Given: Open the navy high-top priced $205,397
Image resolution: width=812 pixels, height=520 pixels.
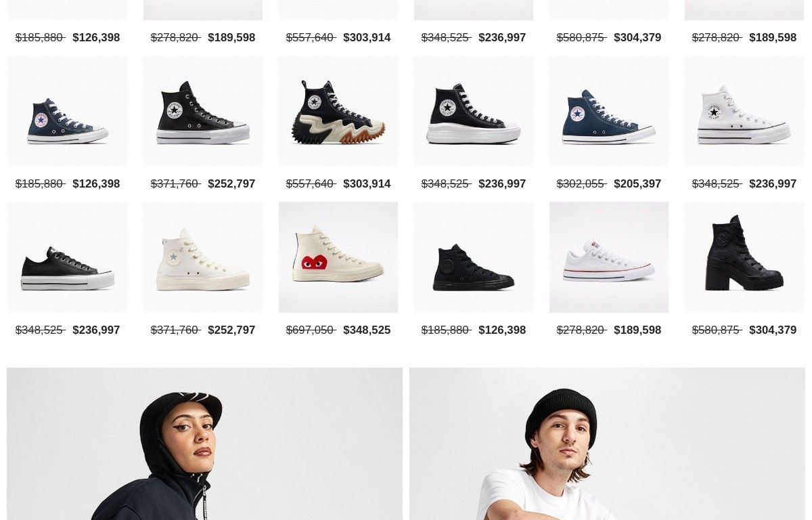Looking at the screenshot, I should click(609, 111).
